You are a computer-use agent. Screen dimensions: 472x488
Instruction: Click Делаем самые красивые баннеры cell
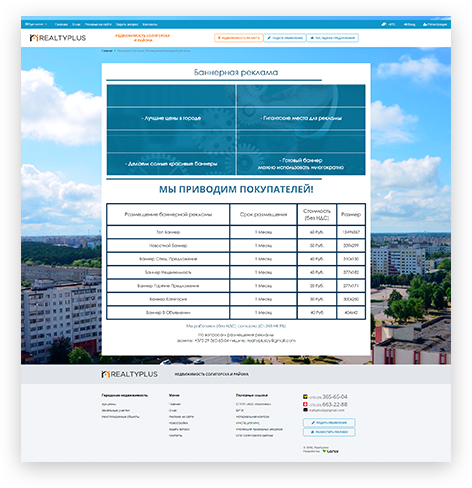pyautogui.click(x=171, y=164)
